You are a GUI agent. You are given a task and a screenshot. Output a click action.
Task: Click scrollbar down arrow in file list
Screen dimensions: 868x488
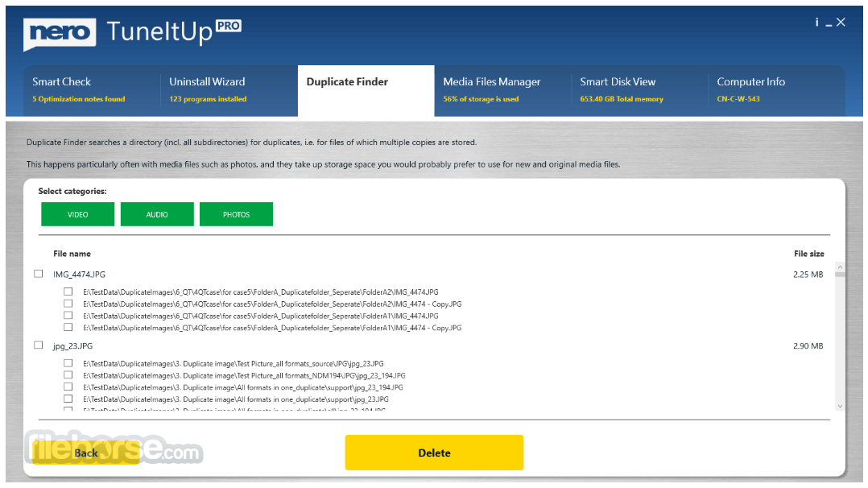pyautogui.click(x=840, y=406)
